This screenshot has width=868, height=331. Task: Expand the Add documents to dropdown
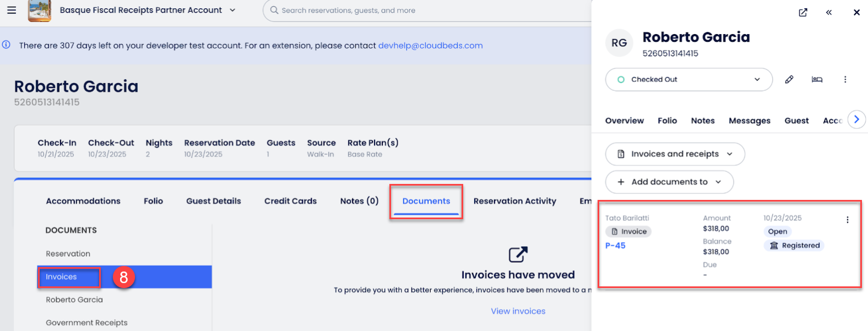pyautogui.click(x=669, y=182)
